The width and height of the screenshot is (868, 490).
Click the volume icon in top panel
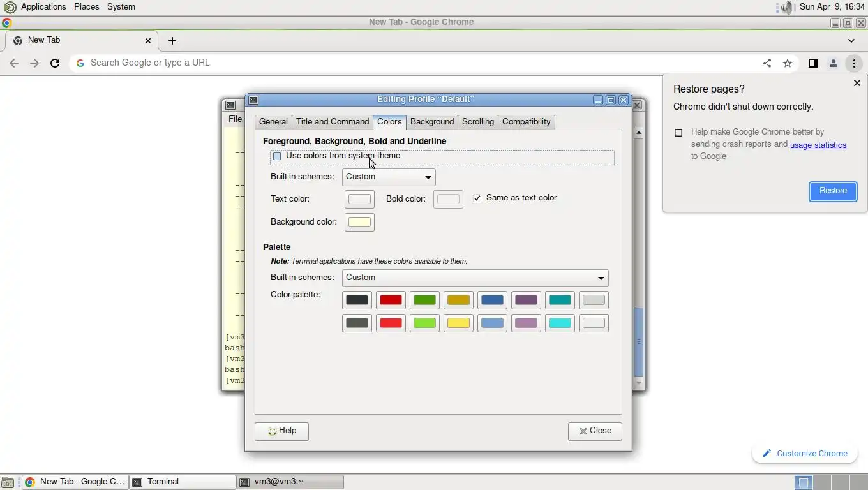[786, 7]
